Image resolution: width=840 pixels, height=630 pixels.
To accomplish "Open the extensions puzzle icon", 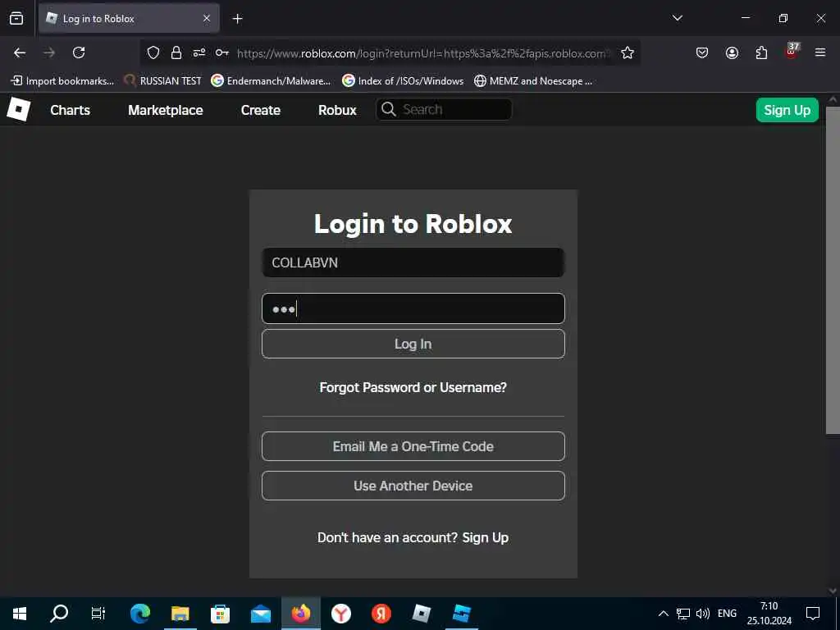I will pyautogui.click(x=761, y=52).
